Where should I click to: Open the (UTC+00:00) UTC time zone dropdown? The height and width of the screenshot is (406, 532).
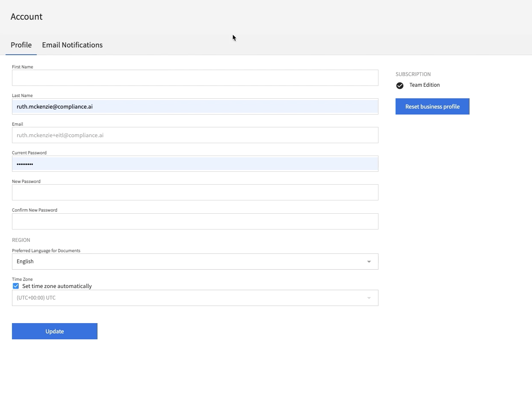(195, 298)
